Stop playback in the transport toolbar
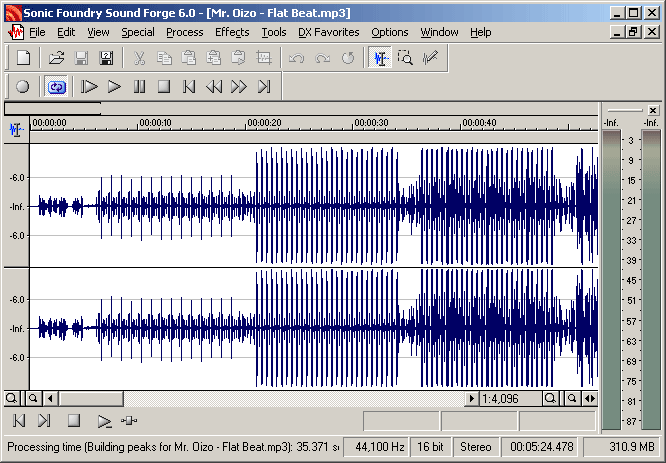This screenshot has width=666, height=463. pos(164,87)
